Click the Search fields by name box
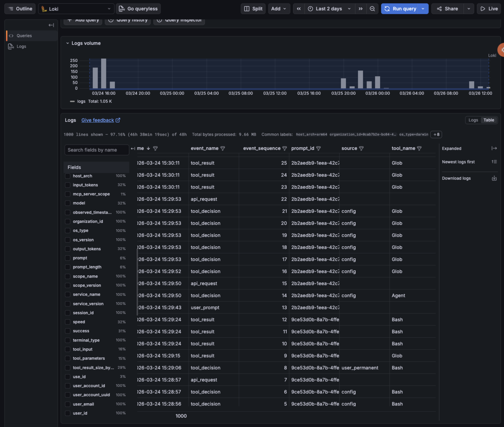The width and height of the screenshot is (504, 427). (x=97, y=150)
